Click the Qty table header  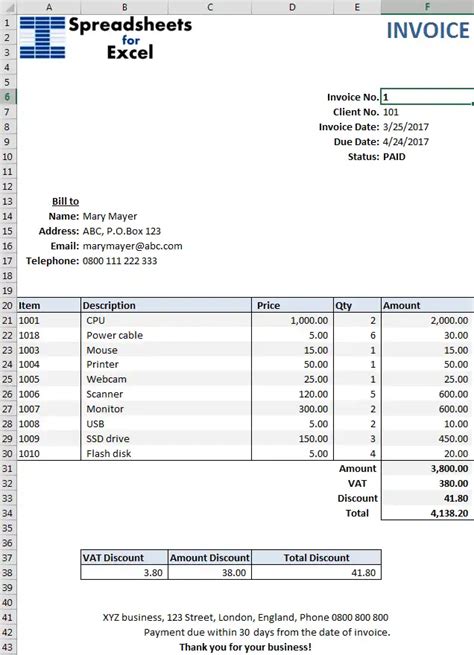tap(357, 305)
